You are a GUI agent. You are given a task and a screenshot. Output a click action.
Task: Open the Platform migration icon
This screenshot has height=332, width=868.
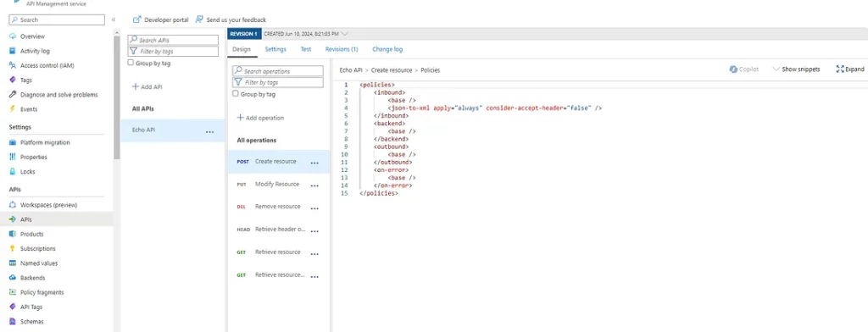point(13,142)
